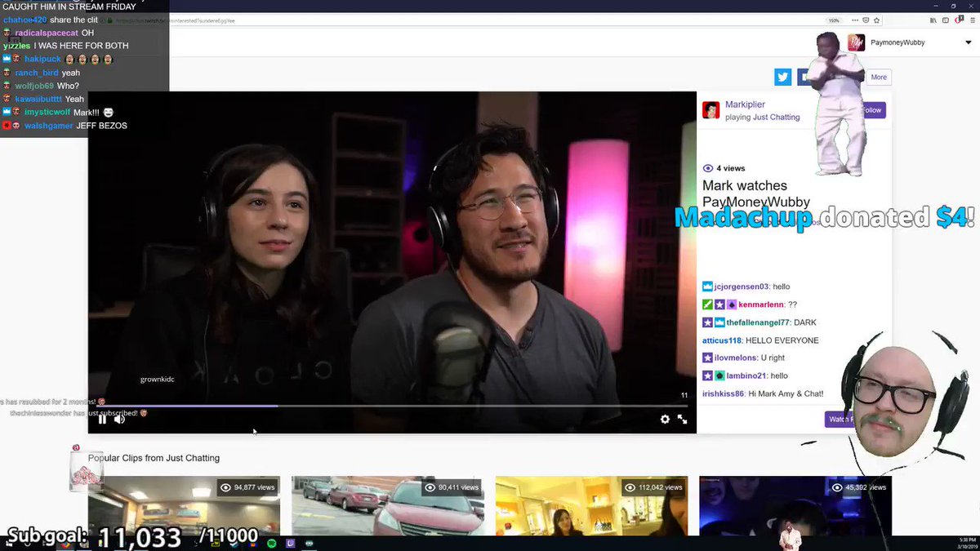This screenshot has width=980, height=551.
Task: Reset the 150% zoom indicator in address bar
Action: click(834, 20)
